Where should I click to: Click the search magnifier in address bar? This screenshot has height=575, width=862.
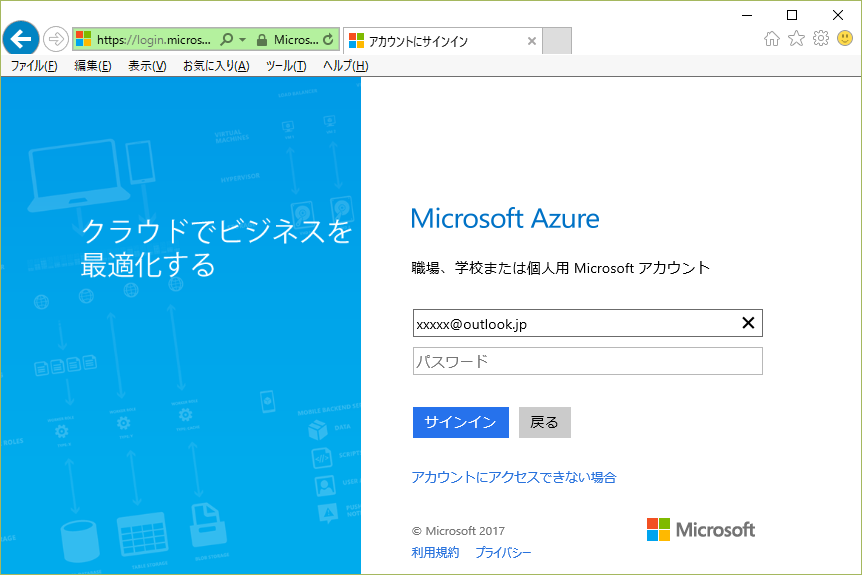[x=226, y=40]
